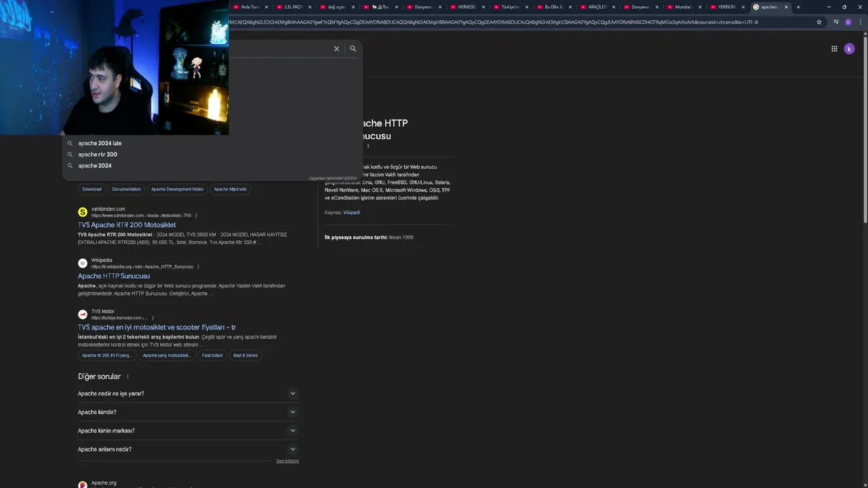
Task: Click the 'Apache Development Notes' chip
Action: [177, 189]
